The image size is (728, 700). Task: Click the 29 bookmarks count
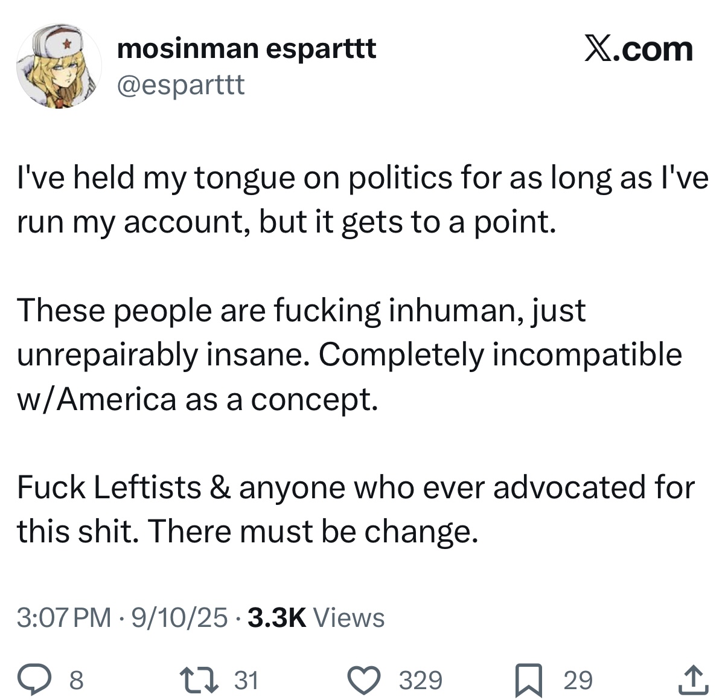pyautogui.click(x=578, y=680)
